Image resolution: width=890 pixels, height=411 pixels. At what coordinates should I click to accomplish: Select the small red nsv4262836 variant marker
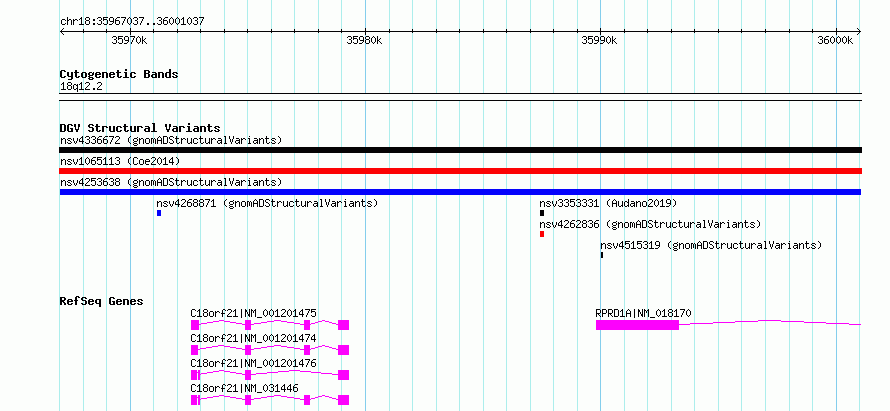click(x=542, y=234)
